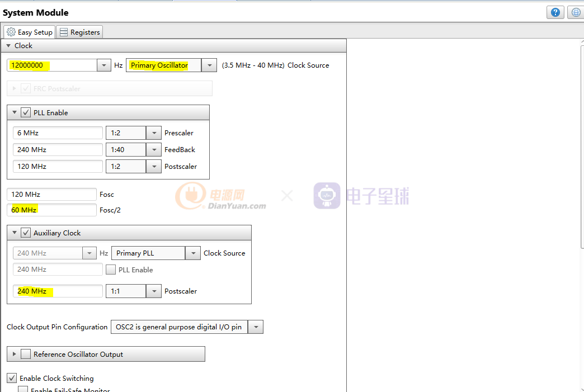The image size is (584, 392).
Task: Open the Clock Output Pin Configuration dropdown
Action: (x=255, y=327)
